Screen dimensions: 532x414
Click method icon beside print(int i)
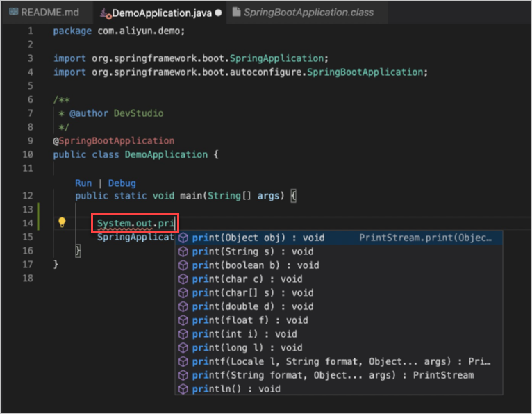183,334
